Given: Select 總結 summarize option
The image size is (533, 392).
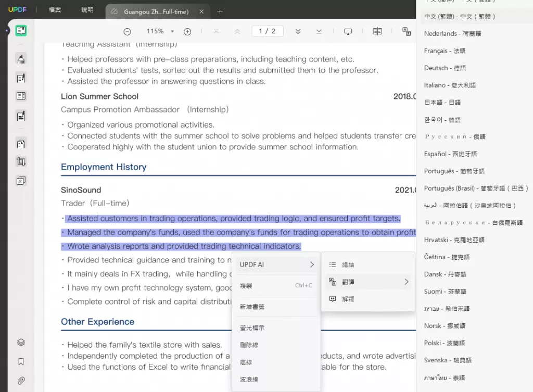Looking at the screenshot, I should (x=368, y=264).
